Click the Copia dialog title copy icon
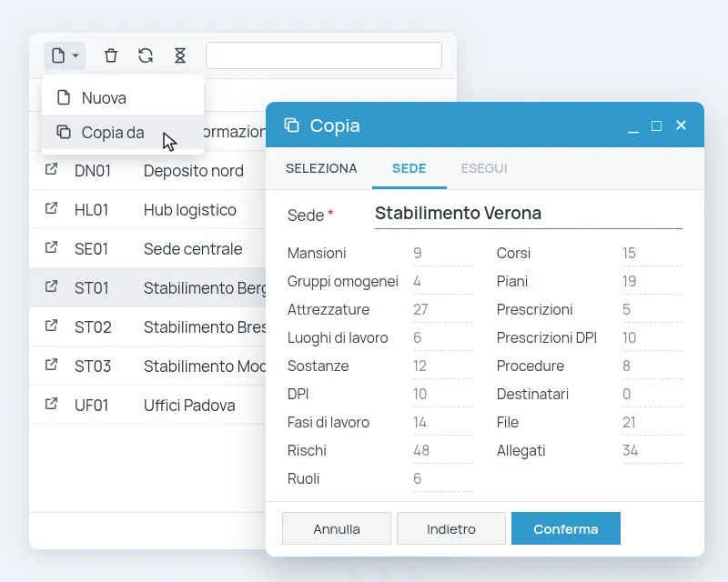Image resolution: width=728 pixels, height=582 pixels. (291, 125)
